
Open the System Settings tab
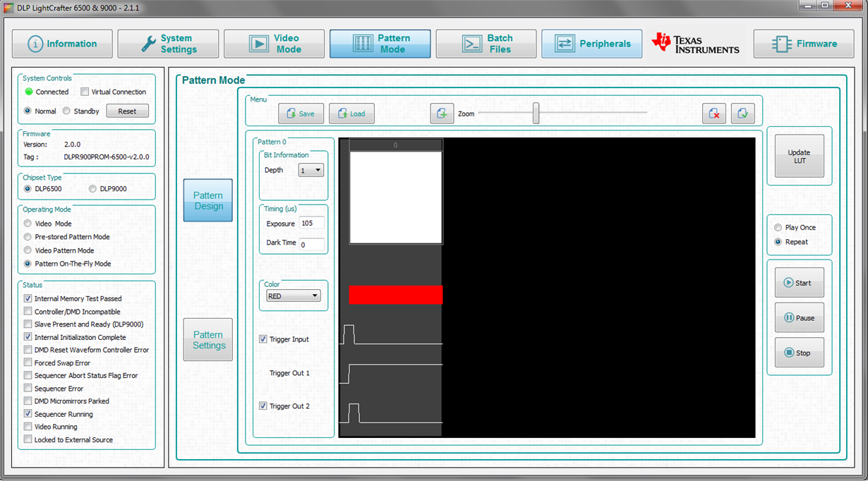pyautogui.click(x=168, y=44)
